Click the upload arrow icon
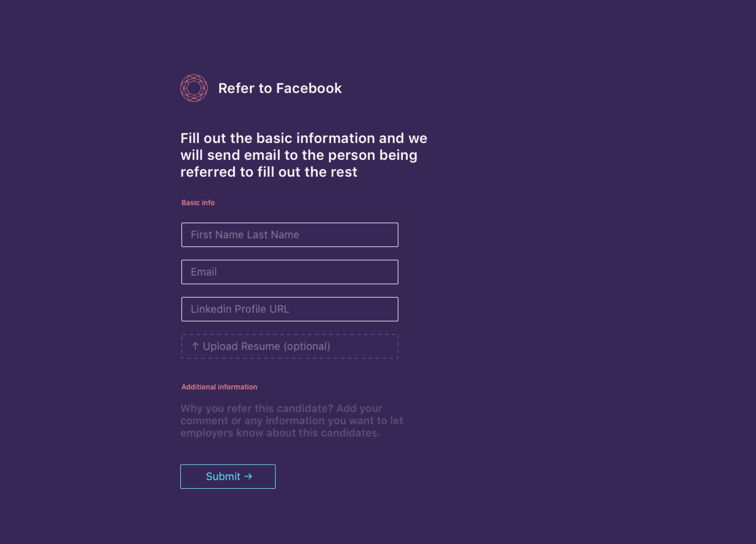This screenshot has width=756, height=544. [195, 346]
